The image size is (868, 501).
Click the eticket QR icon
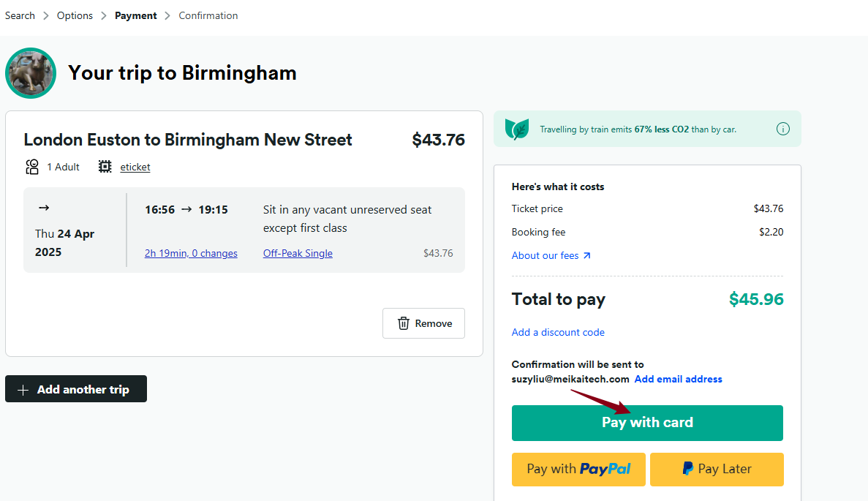click(x=105, y=167)
